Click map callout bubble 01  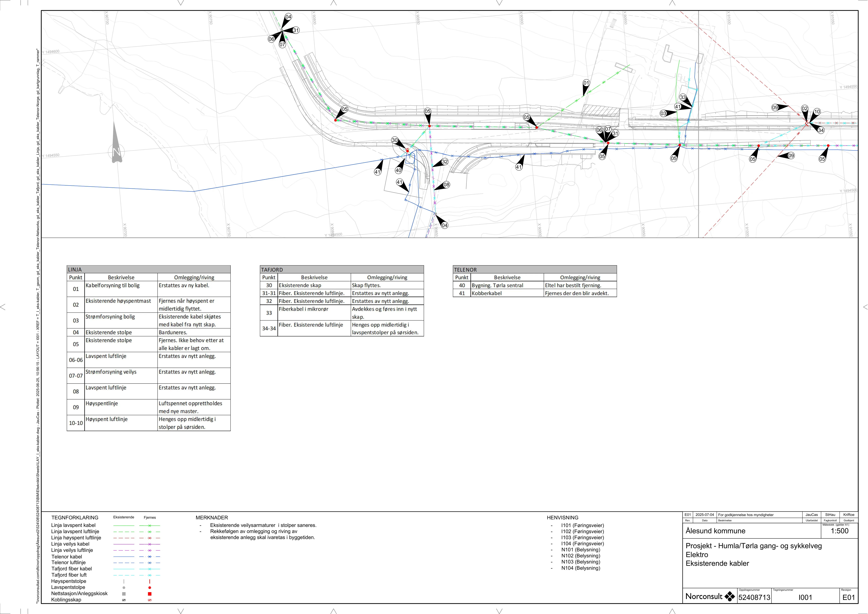tap(586, 83)
